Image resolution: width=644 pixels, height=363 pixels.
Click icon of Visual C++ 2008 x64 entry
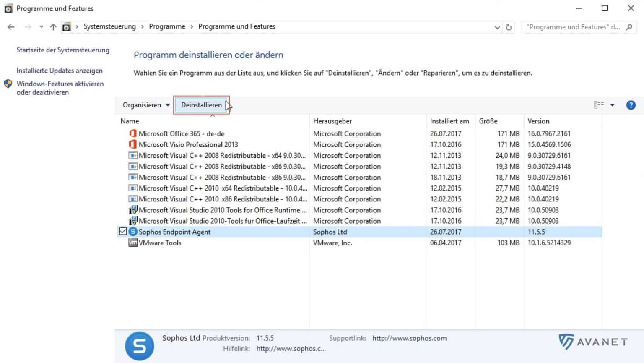coord(133,155)
